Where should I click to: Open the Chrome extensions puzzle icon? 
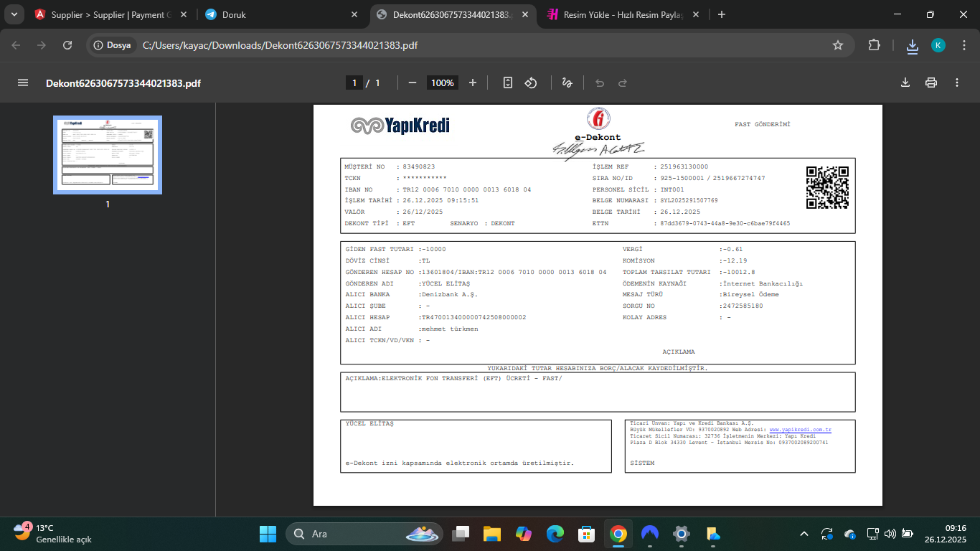tap(874, 45)
